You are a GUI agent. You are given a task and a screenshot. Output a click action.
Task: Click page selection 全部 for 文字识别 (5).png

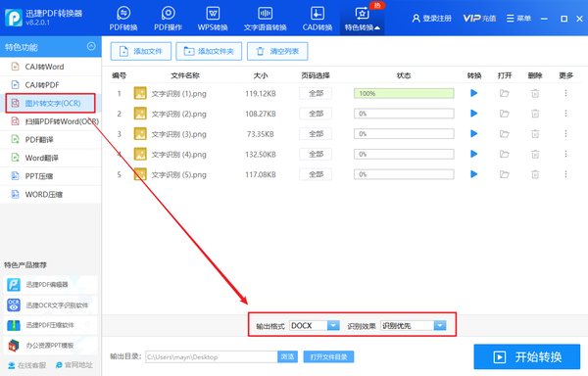[x=316, y=174]
